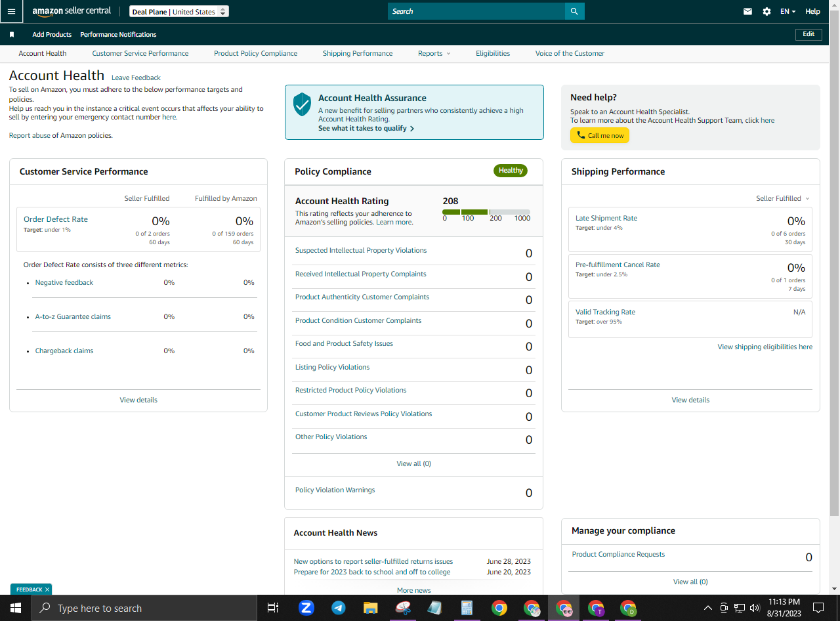Open the Notepad taskbar icon
Image resolution: width=840 pixels, height=621 pixels.
click(435, 608)
